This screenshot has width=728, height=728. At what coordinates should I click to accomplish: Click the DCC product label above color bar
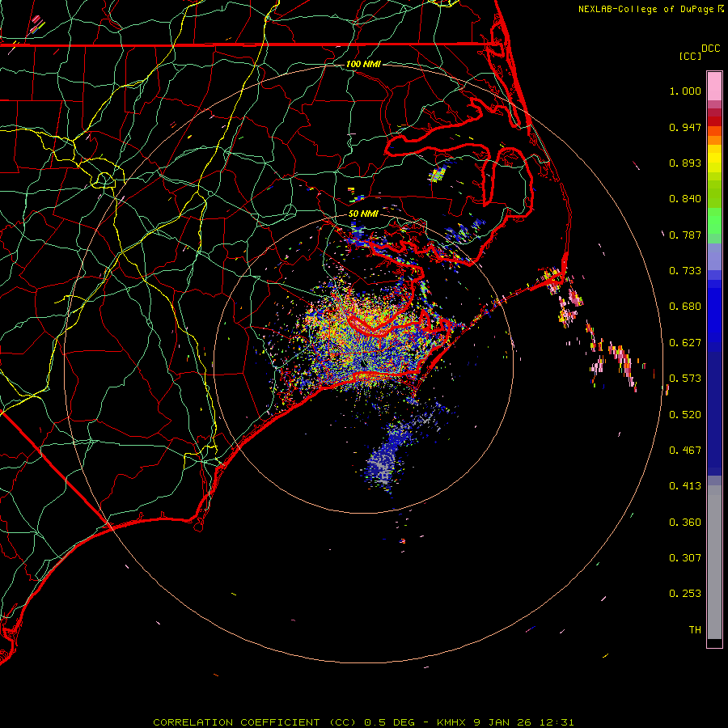[x=710, y=49]
